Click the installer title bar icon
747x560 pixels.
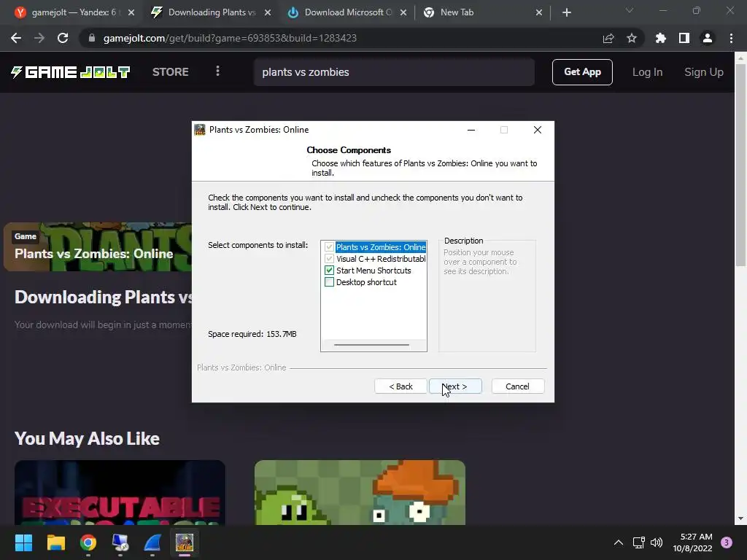coord(200,130)
